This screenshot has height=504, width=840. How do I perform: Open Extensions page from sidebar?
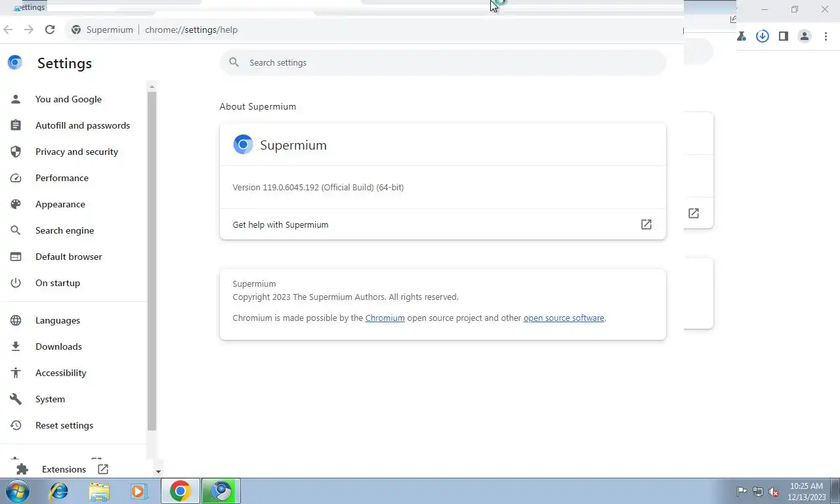(x=64, y=469)
